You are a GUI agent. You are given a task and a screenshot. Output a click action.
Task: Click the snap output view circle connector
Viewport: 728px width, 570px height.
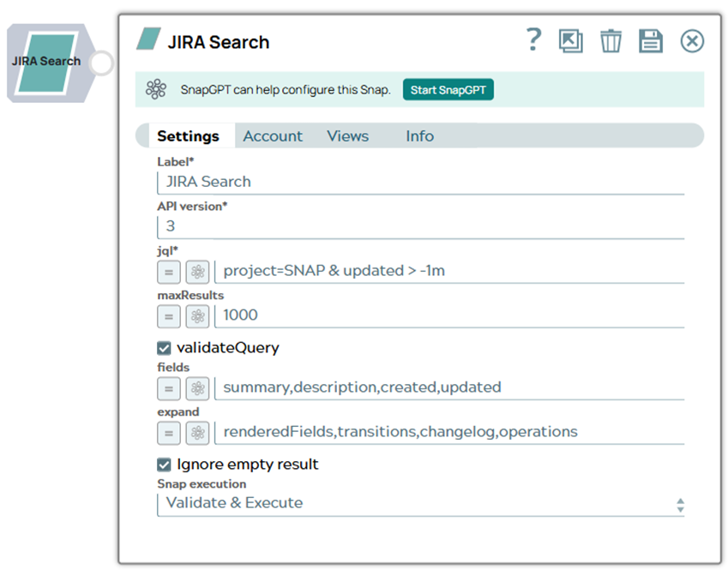coord(101,63)
